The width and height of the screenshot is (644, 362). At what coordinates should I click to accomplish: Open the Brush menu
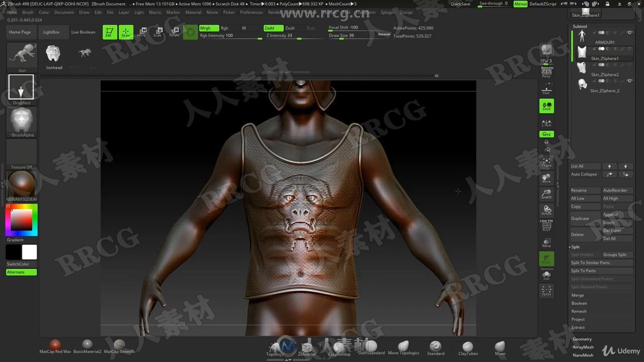coord(28,12)
